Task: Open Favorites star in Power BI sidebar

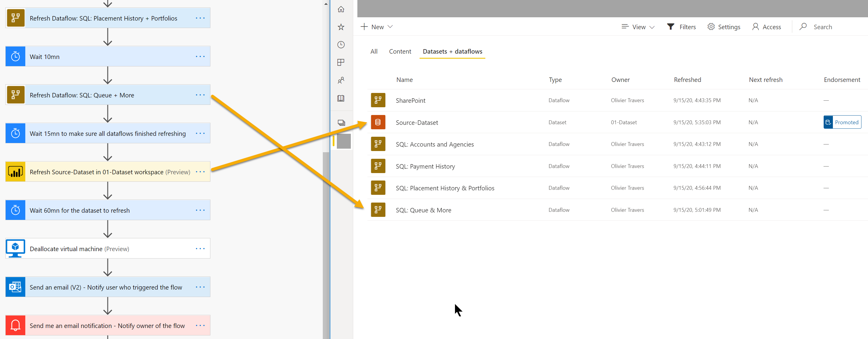Action: point(341,27)
